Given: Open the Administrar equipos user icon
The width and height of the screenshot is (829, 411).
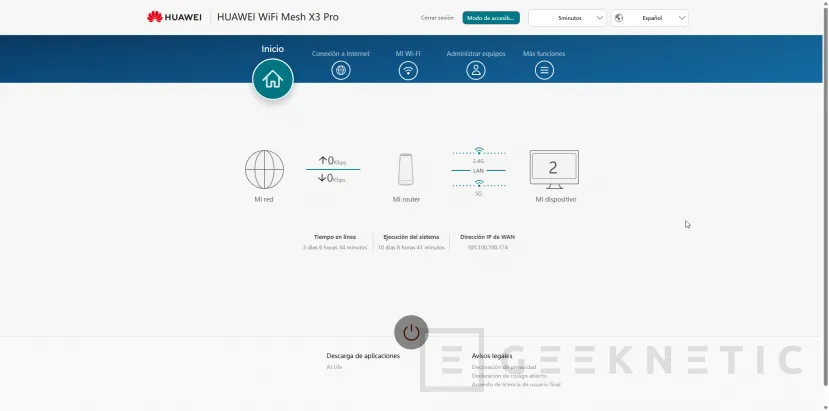Looking at the screenshot, I should coord(476,70).
